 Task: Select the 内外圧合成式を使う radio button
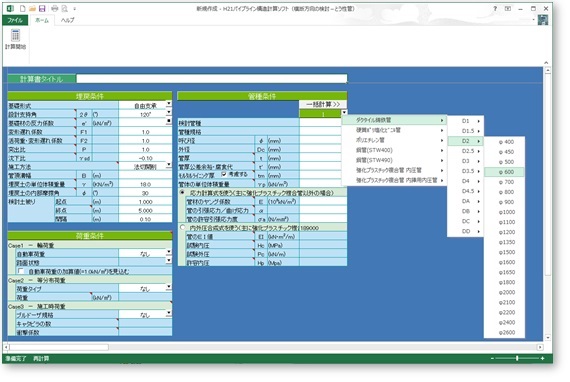[x=182, y=228]
